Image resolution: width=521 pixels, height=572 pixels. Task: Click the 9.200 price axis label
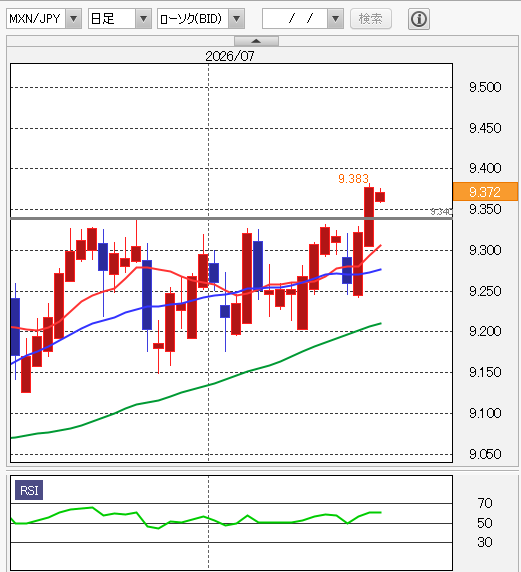(x=485, y=331)
